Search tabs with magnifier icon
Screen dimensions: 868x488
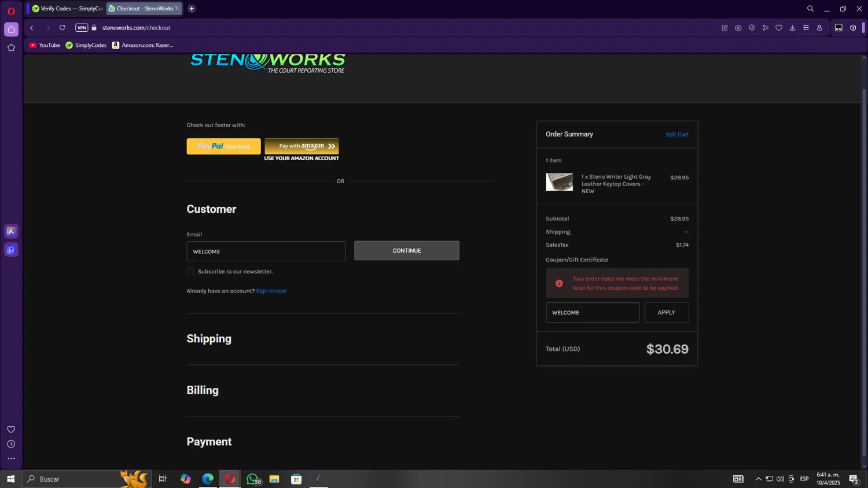coord(810,9)
